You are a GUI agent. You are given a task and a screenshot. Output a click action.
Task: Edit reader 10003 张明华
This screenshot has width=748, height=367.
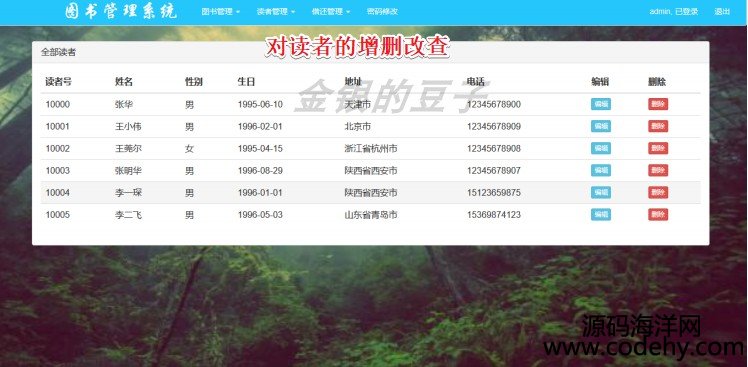pos(601,170)
